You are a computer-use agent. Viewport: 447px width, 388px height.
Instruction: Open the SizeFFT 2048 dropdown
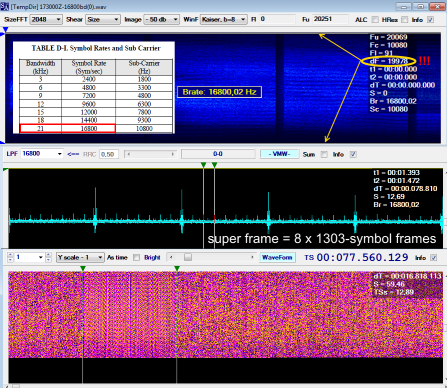46,20
